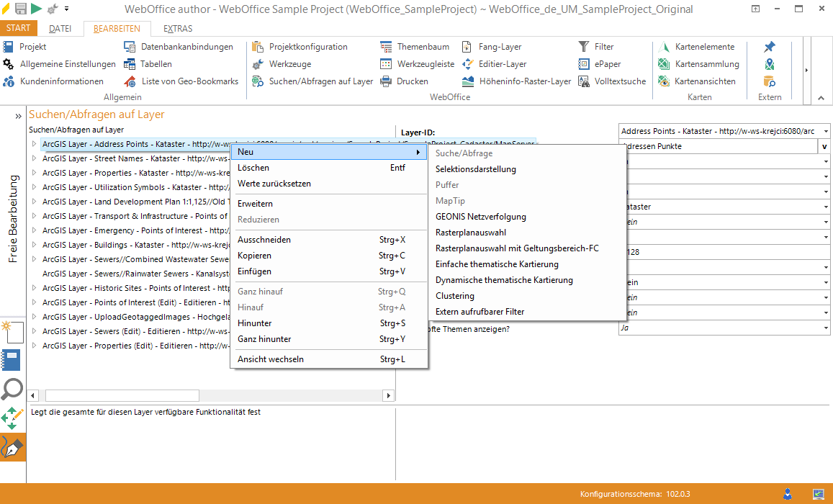Click the Drucken printer icon

pyautogui.click(x=387, y=81)
